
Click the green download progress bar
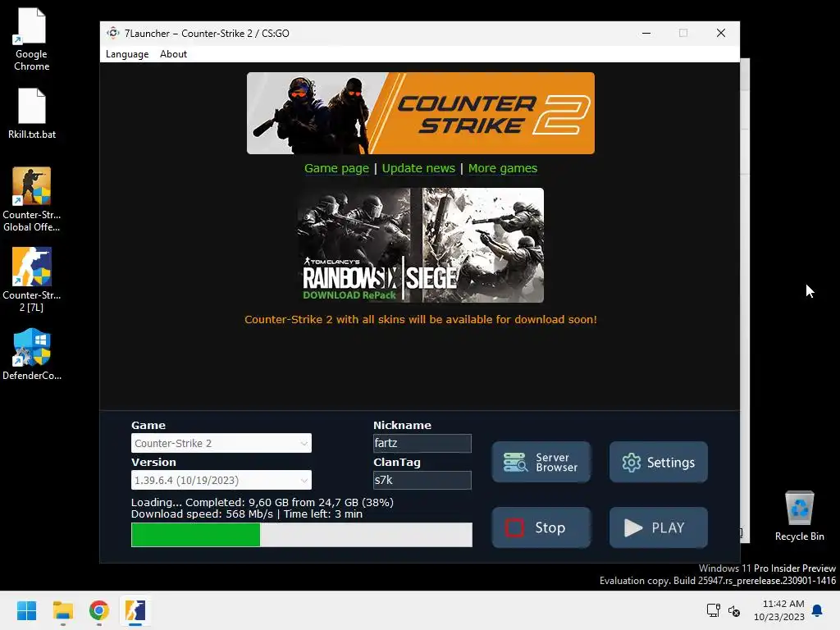[x=302, y=535]
